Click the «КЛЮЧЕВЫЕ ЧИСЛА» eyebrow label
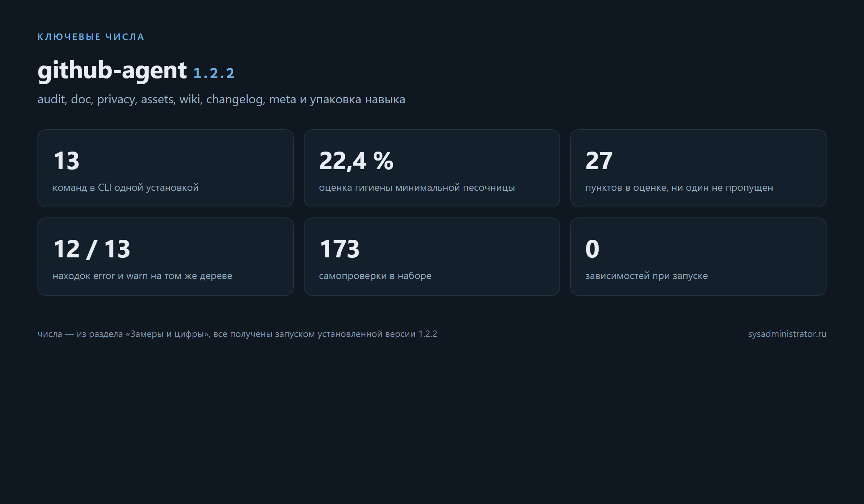The height and width of the screenshot is (504, 864). click(91, 37)
